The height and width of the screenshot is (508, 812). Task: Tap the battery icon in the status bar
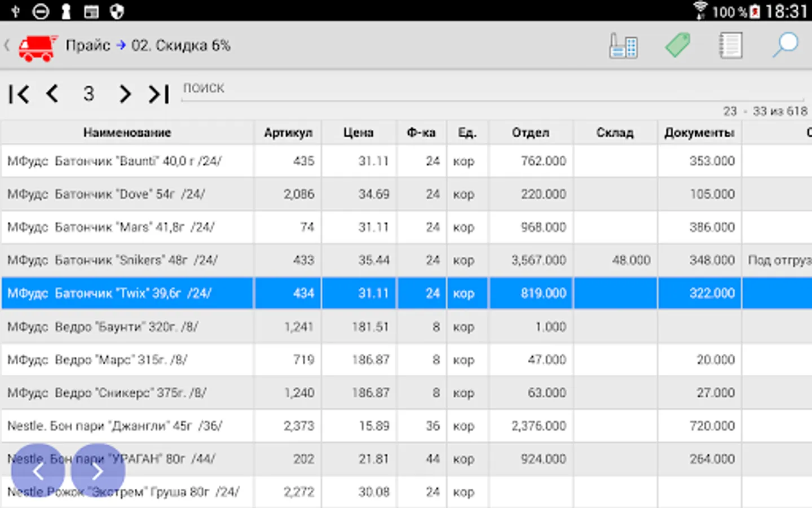755,11
